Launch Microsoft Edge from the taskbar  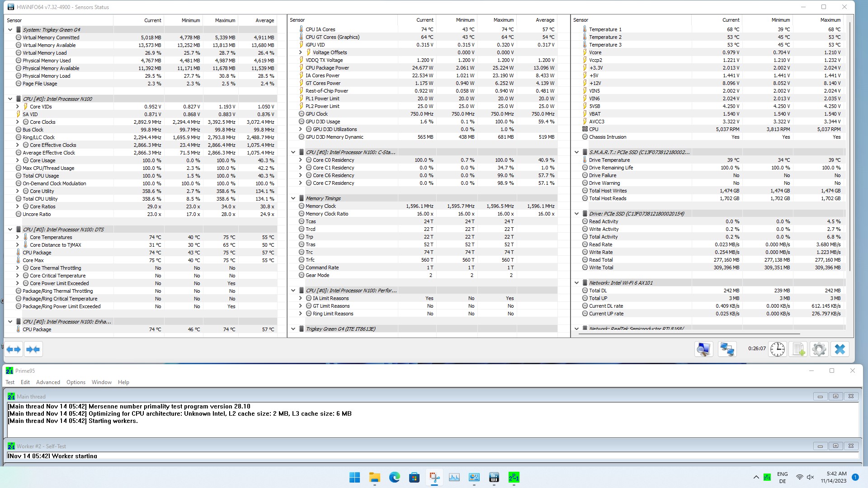click(395, 477)
